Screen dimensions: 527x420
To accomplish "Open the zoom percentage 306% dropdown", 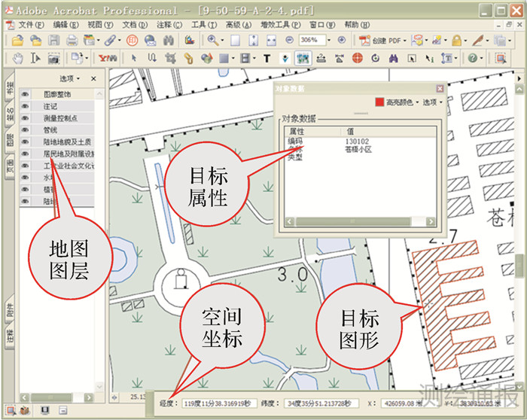I will pos(330,40).
